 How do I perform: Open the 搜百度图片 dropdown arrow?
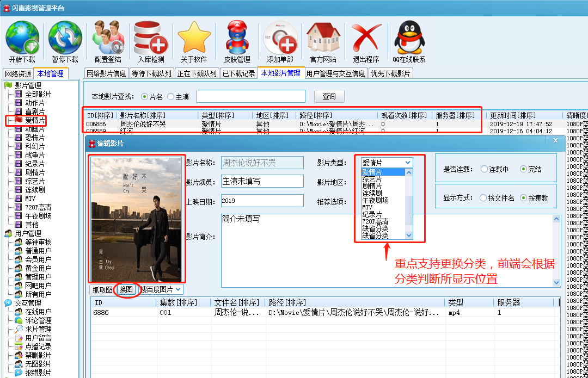pos(178,290)
